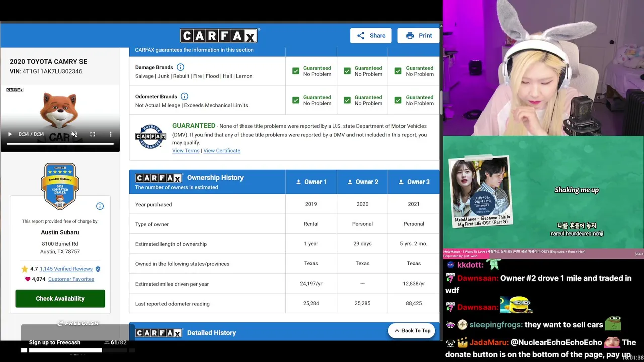This screenshot has height=362, width=644.
Task: Click the Austin Subaru dealer name
Action: tap(60, 232)
